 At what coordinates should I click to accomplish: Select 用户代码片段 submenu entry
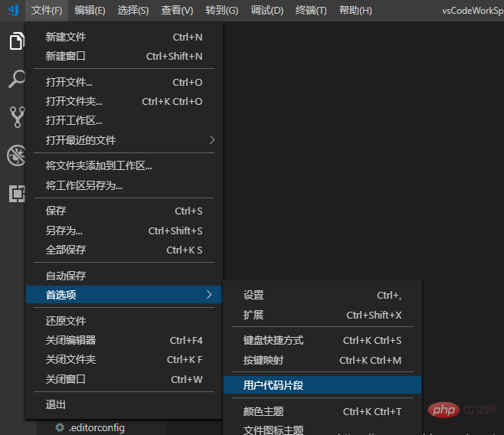coord(322,385)
